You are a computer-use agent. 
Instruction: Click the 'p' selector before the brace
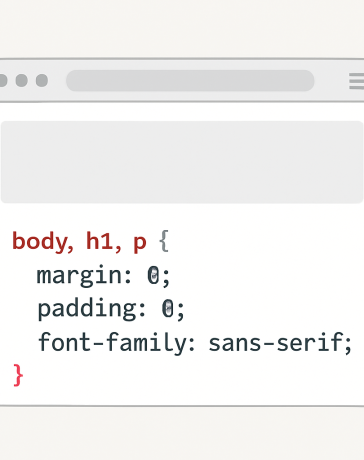point(140,243)
